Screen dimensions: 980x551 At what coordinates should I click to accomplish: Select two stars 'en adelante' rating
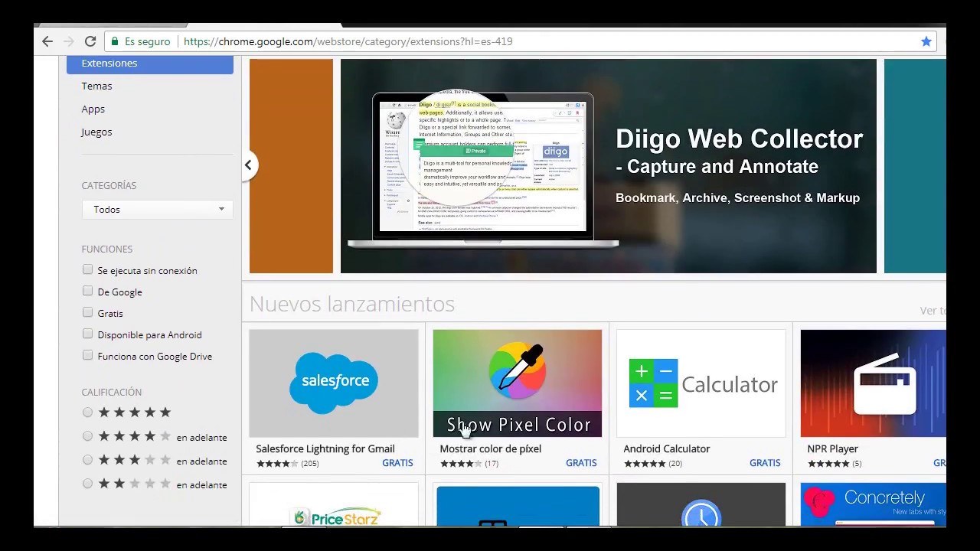click(x=87, y=484)
